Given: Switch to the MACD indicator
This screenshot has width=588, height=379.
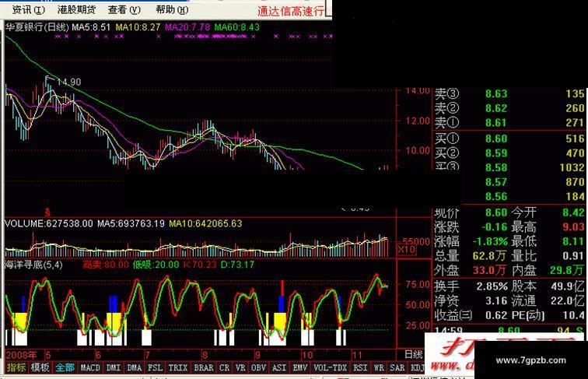Looking at the screenshot, I should point(90,368).
